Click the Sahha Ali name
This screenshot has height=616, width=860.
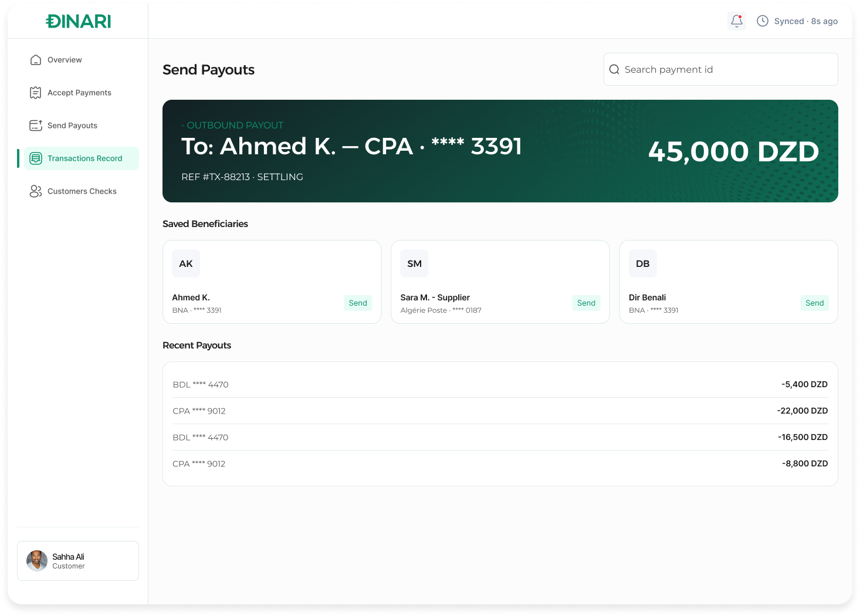68,557
